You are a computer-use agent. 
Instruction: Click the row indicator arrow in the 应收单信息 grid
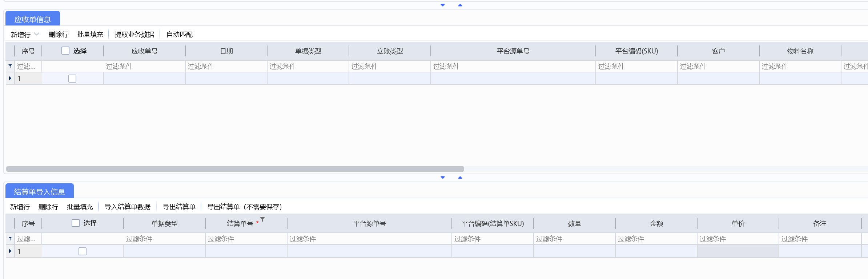click(x=10, y=78)
